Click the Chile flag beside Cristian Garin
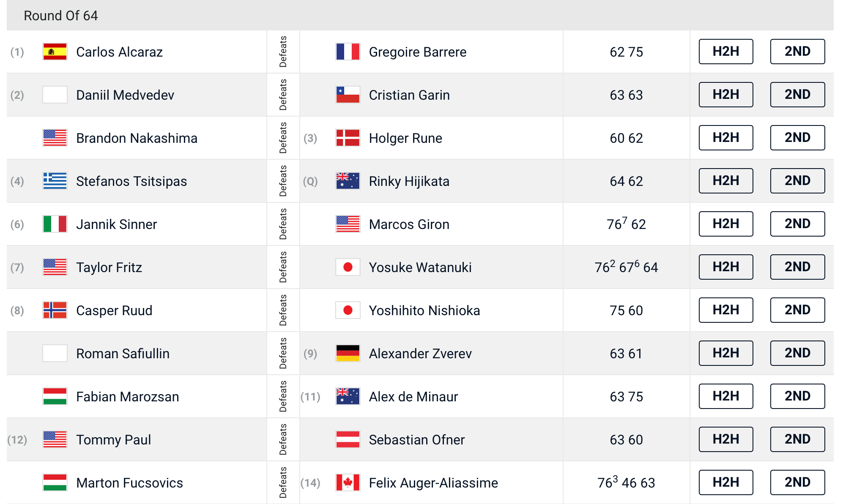This screenshot has height=504, width=843. point(348,95)
